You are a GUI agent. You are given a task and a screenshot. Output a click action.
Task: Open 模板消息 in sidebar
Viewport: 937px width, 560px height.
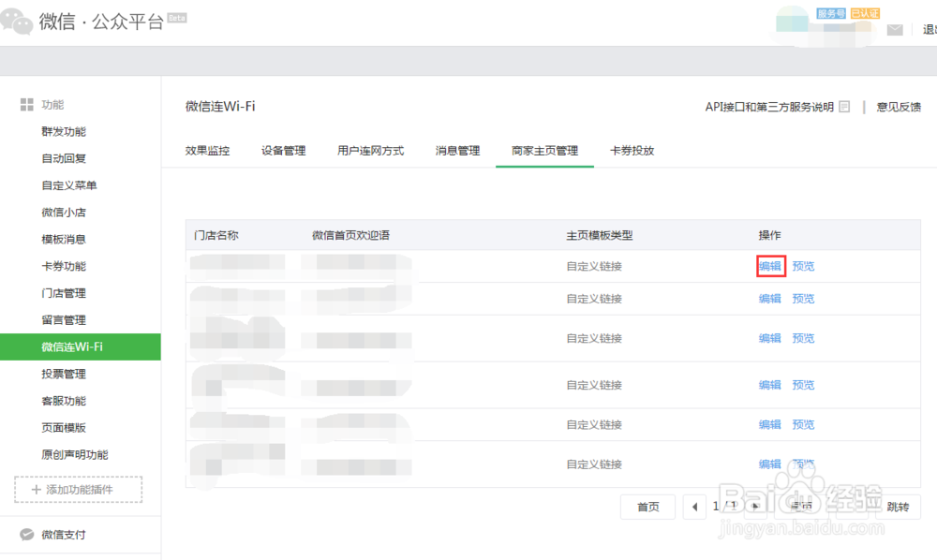coord(64,240)
